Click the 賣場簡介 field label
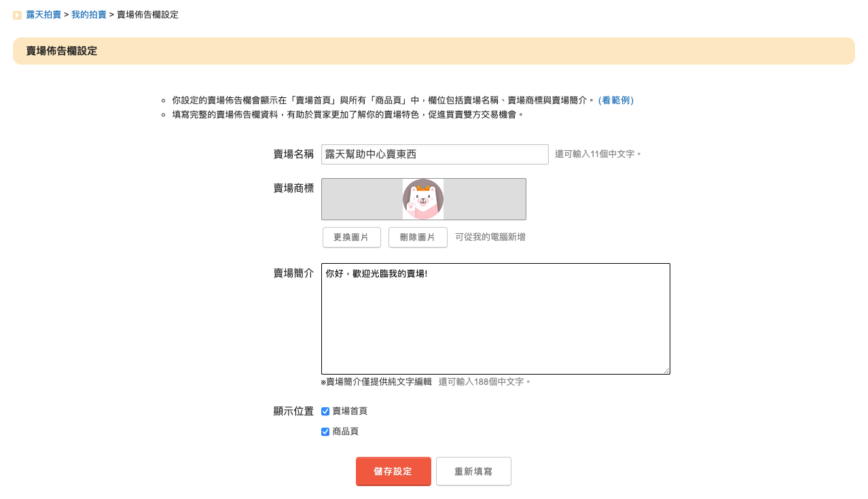Viewport: 868px width, 499px height. click(x=293, y=273)
